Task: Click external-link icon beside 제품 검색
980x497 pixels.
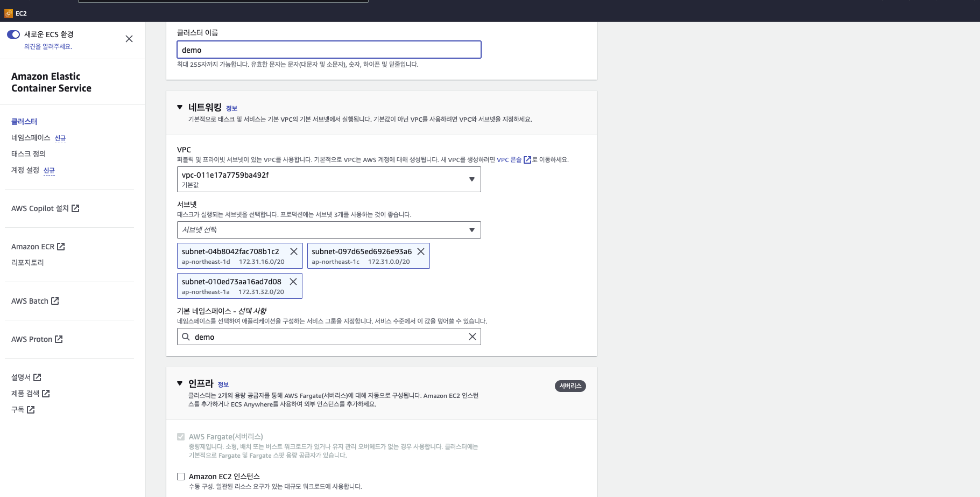Action: [x=46, y=394]
